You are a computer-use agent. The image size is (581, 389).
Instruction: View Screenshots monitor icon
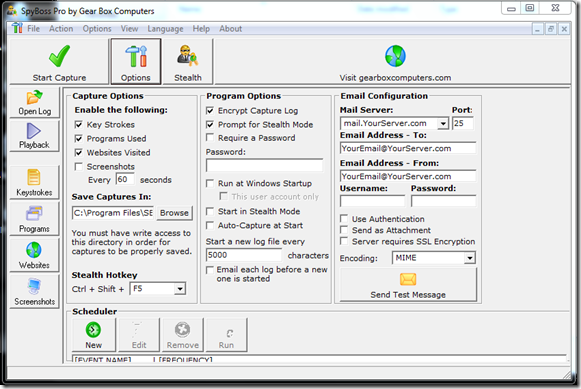pyautogui.click(x=34, y=286)
